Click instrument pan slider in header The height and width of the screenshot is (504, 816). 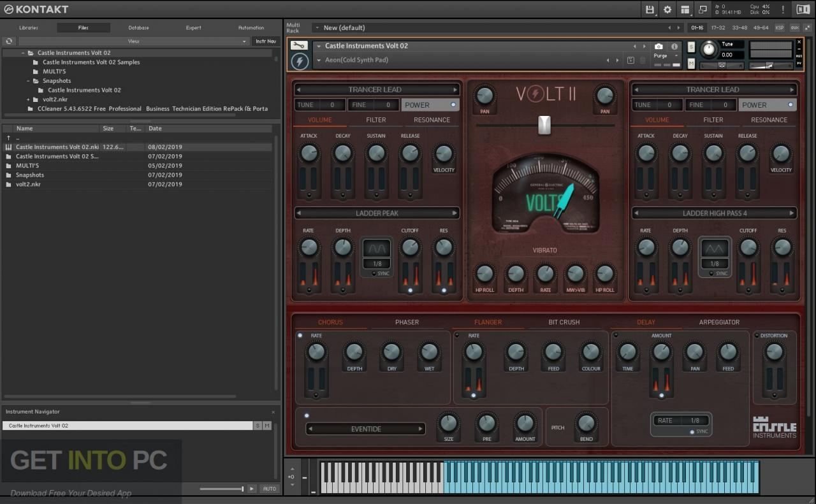pos(722,65)
